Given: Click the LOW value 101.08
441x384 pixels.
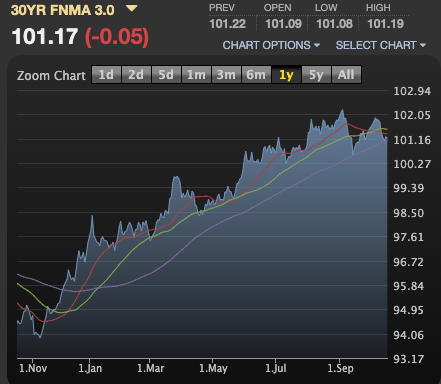Looking at the screenshot, I should coord(334,24).
